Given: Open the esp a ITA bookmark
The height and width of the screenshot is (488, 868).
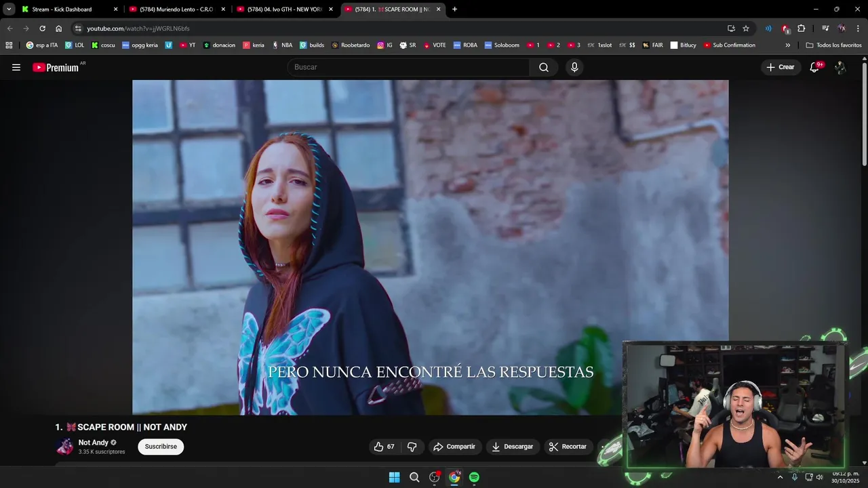Looking at the screenshot, I should point(42,45).
